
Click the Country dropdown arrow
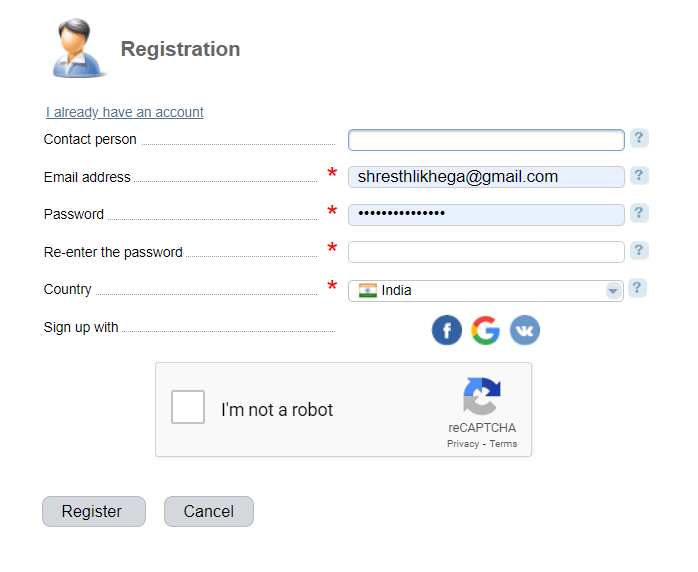[613, 291]
